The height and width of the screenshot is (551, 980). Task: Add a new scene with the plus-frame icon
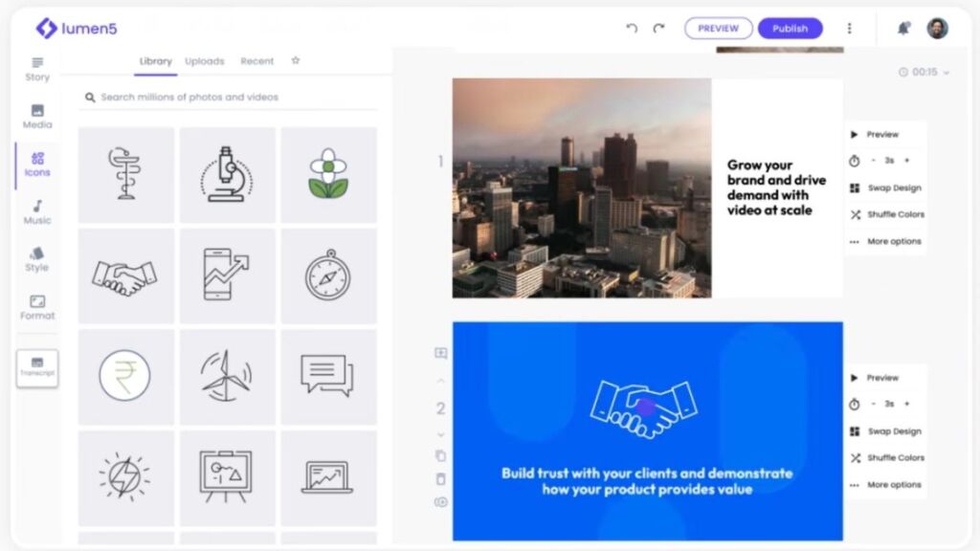(440, 352)
